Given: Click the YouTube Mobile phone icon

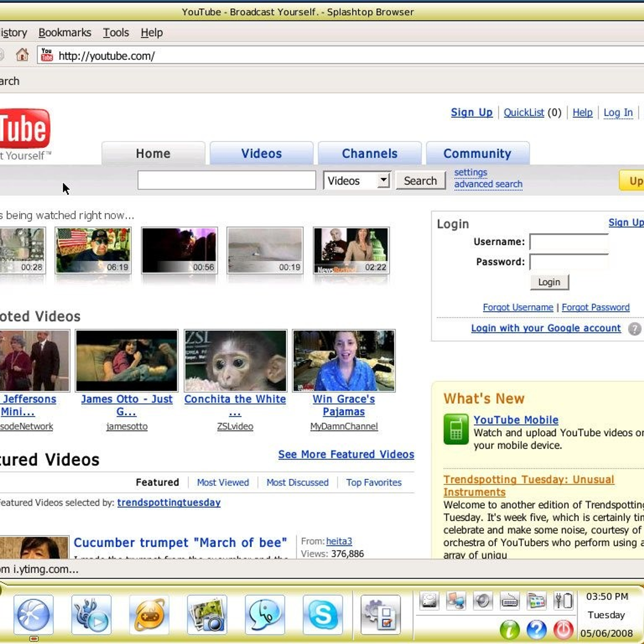Looking at the screenshot, I should coord(456,429).
